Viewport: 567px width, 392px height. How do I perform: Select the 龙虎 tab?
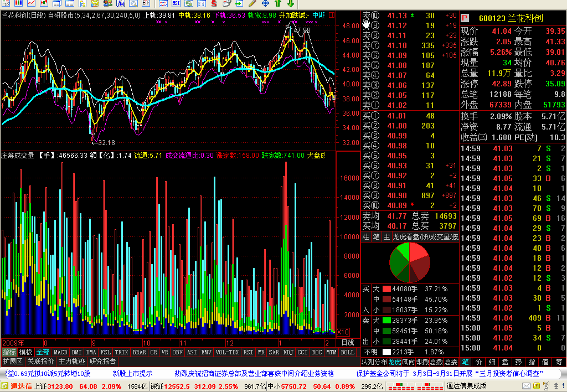(x=394, y=362)
